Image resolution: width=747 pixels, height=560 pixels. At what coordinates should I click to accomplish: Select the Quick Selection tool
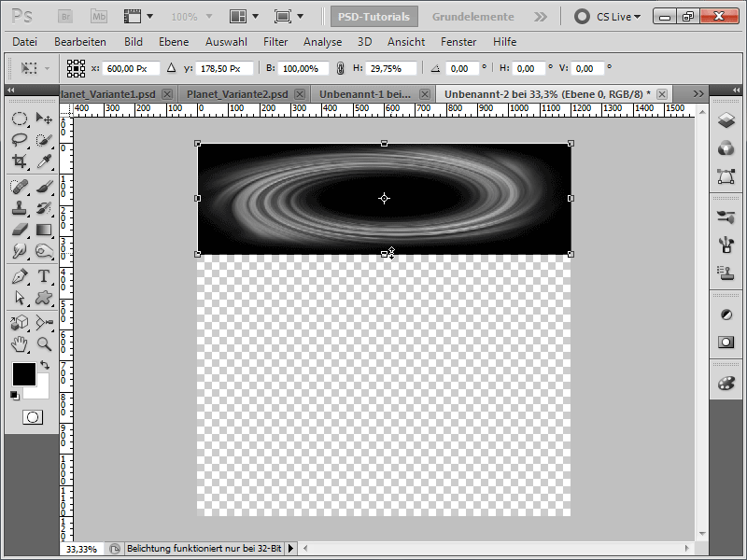click(44, 139)
